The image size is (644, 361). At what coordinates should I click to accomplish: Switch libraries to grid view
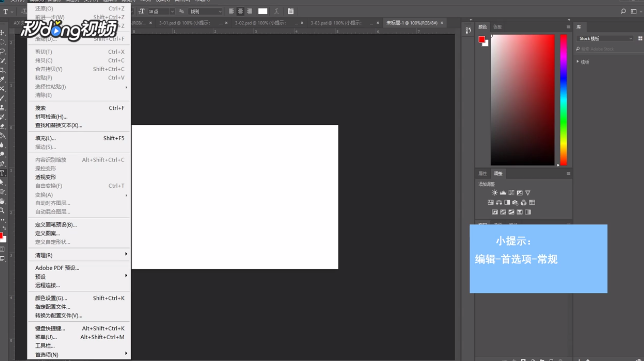[x=640, y=38]
